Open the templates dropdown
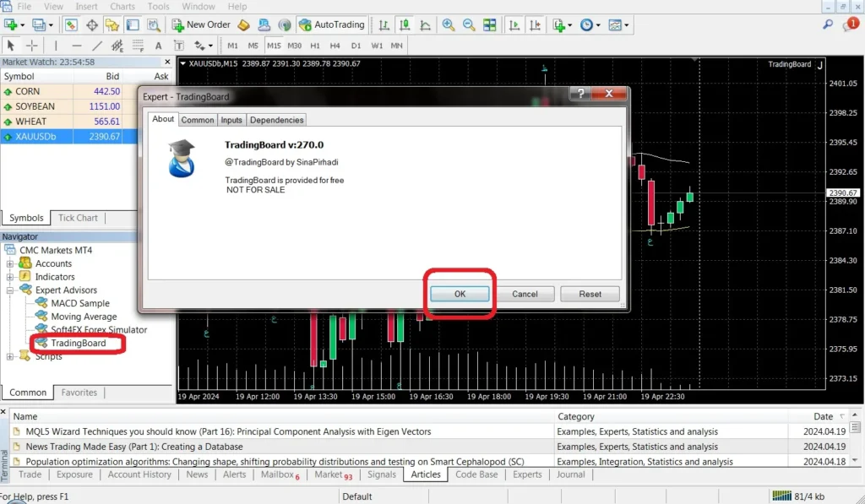Image resolution: width=865 pixels, height=504 pixels. (618, 24)
